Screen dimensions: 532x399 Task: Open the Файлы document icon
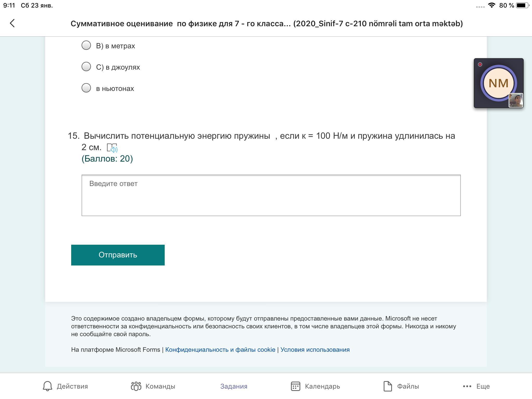click(388, 386)
